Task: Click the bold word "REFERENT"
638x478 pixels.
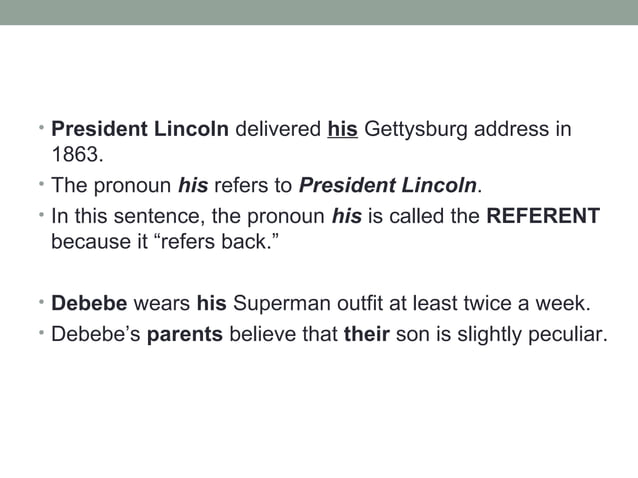Action: (542, 215)
